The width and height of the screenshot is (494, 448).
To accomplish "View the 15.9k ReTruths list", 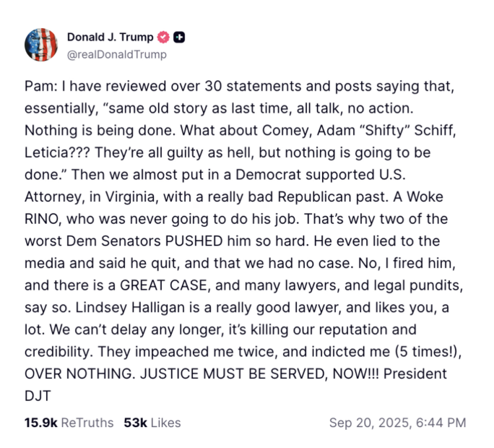I will click(x=65, y=422).
